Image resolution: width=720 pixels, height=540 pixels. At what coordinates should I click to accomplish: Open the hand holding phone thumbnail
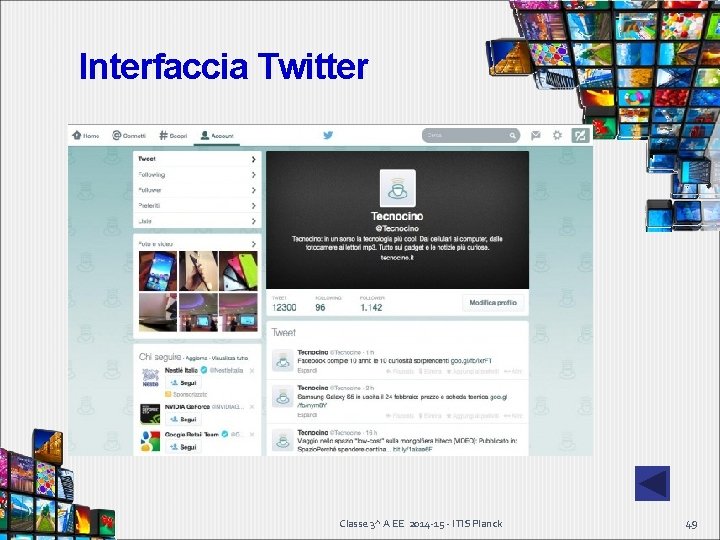coord(198,271)
